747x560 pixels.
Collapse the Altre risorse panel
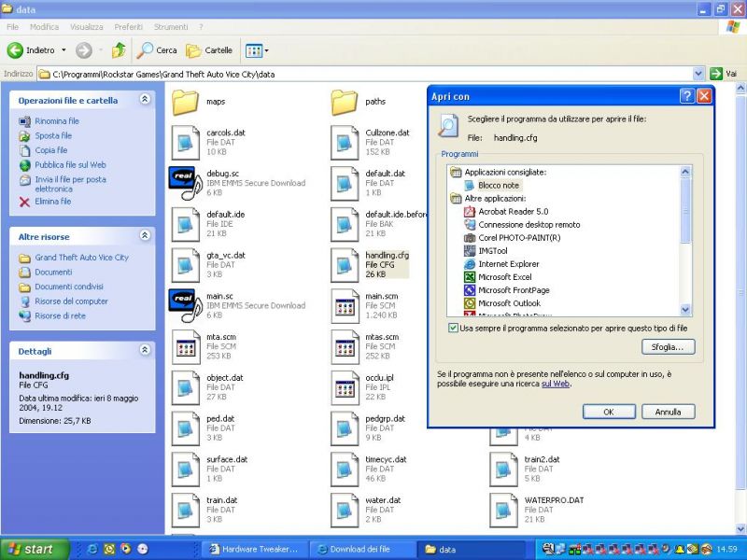[x=145, y=236]
